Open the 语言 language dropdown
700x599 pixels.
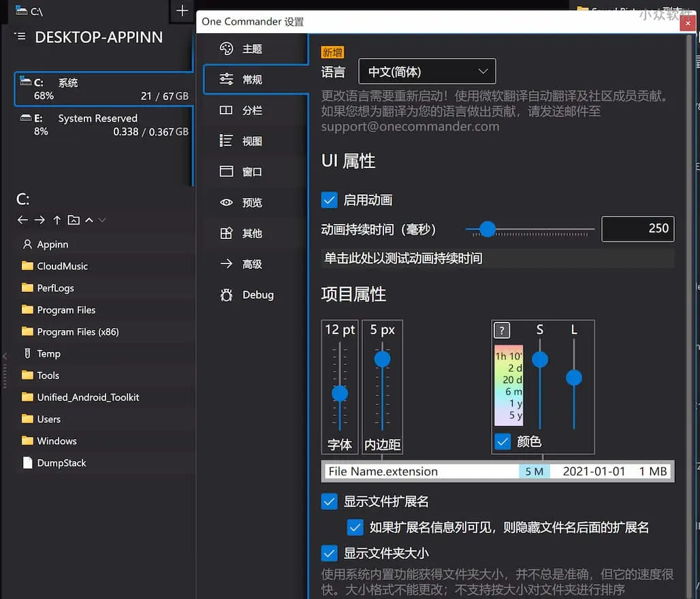click(x=427, y=71)
